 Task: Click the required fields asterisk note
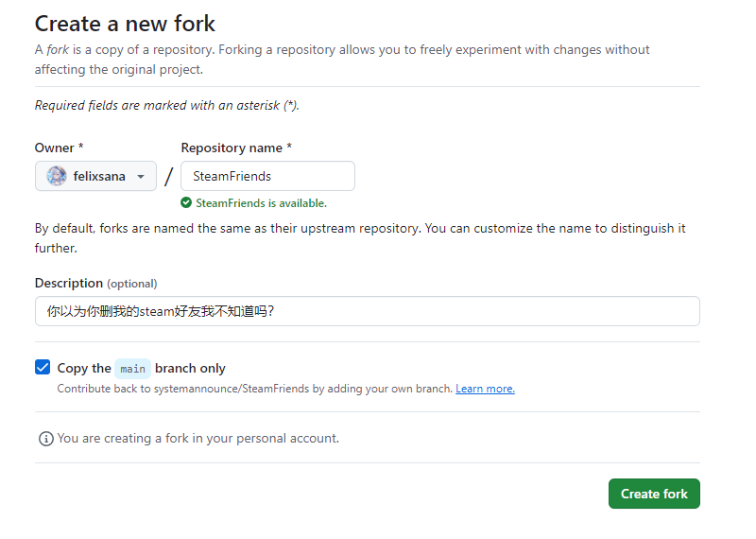(x=167, y=105)
